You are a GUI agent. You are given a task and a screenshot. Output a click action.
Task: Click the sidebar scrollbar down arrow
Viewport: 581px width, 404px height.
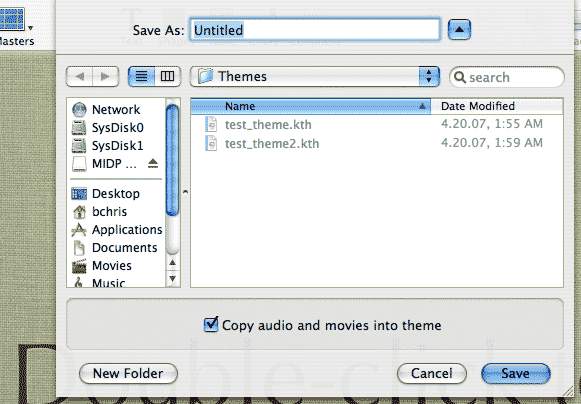pyautogui.click(x=172, y=278)
